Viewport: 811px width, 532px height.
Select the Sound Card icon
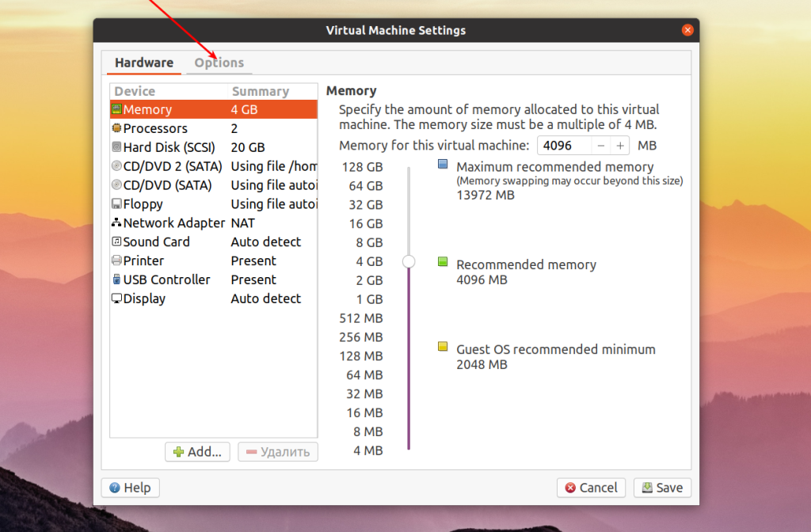[116, 241]
